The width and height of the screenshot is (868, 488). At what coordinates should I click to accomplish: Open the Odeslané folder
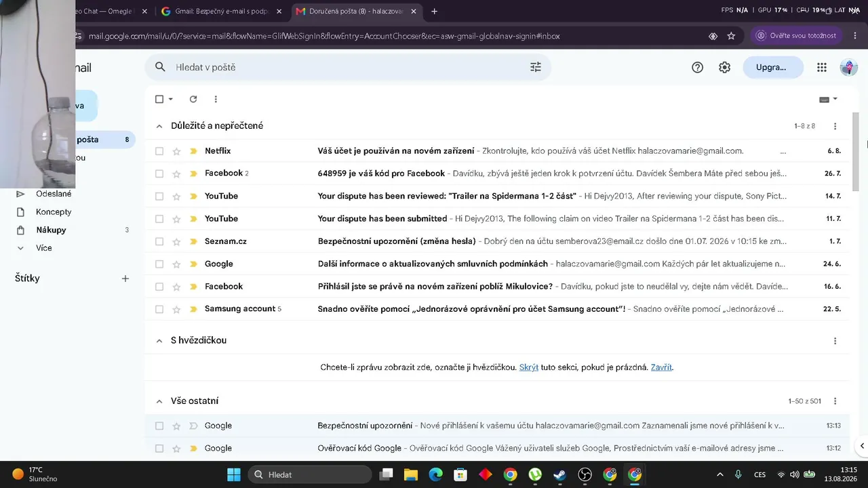pos(54,194)
